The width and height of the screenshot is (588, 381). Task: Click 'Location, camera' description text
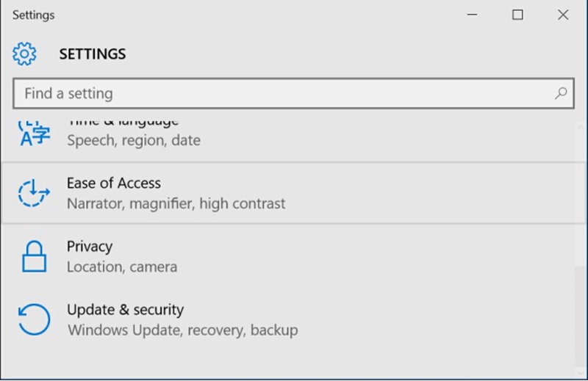pos(122,266)
